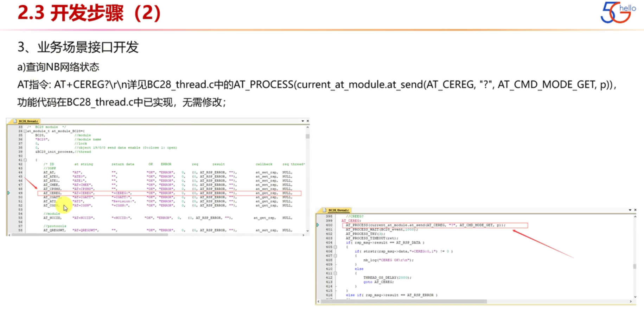Open window list dropdown in AT_PROCESS editor

[x=630, y=210]
